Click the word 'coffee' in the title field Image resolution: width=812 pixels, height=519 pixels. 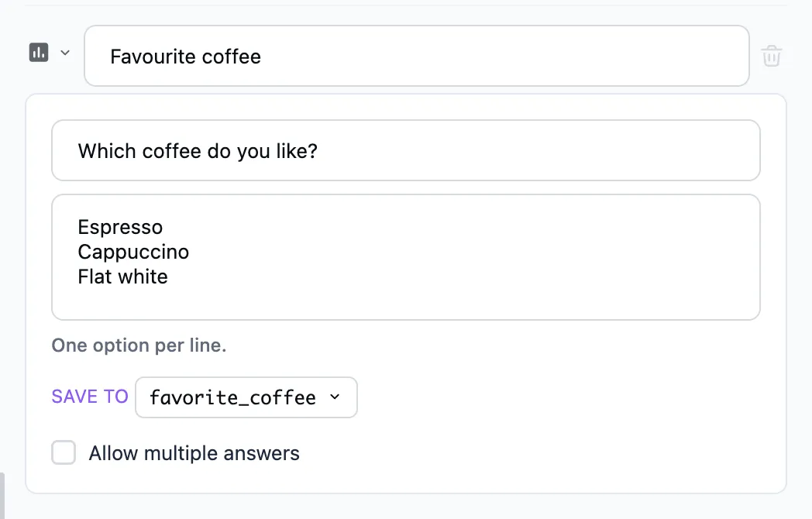coord(232,57)
